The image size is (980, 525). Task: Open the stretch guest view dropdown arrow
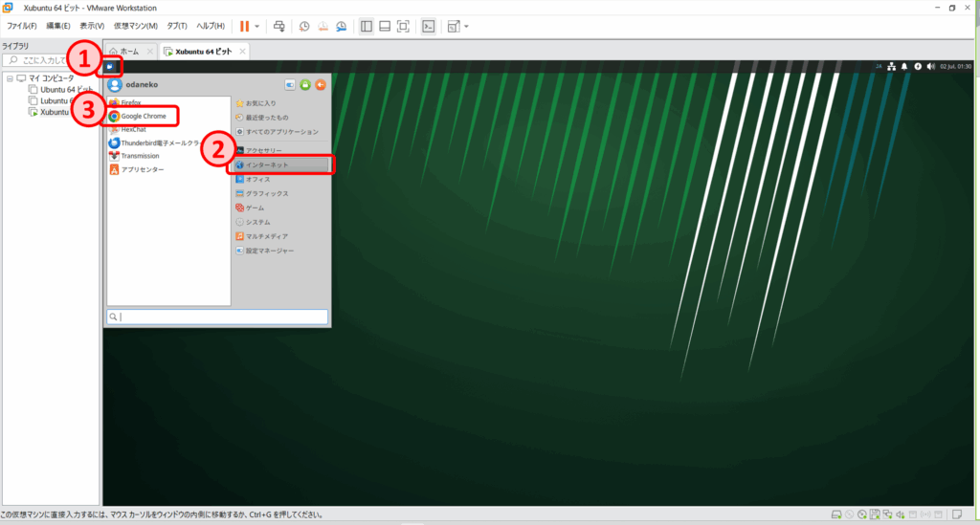[x=466, y=26]
